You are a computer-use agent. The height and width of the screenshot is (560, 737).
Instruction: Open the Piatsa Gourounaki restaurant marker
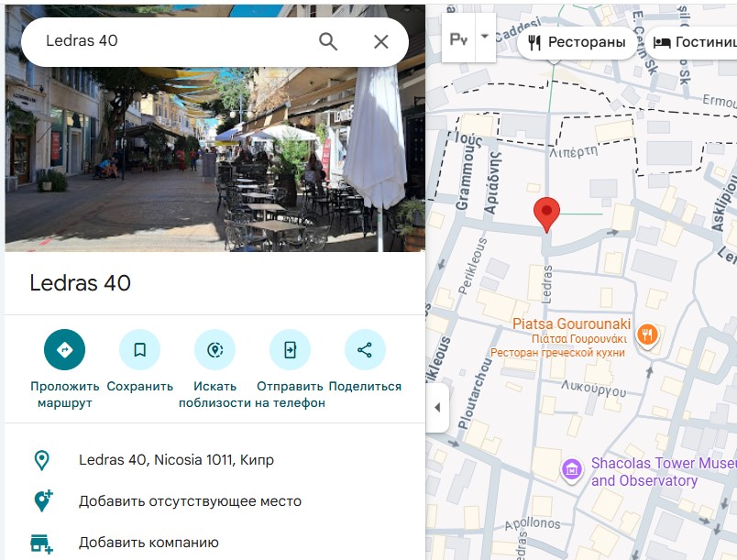647,335
